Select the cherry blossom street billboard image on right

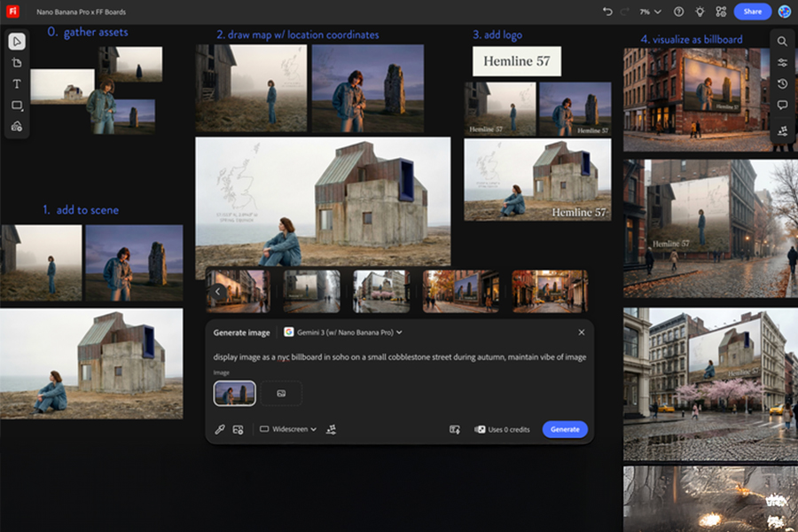point(710,384)
